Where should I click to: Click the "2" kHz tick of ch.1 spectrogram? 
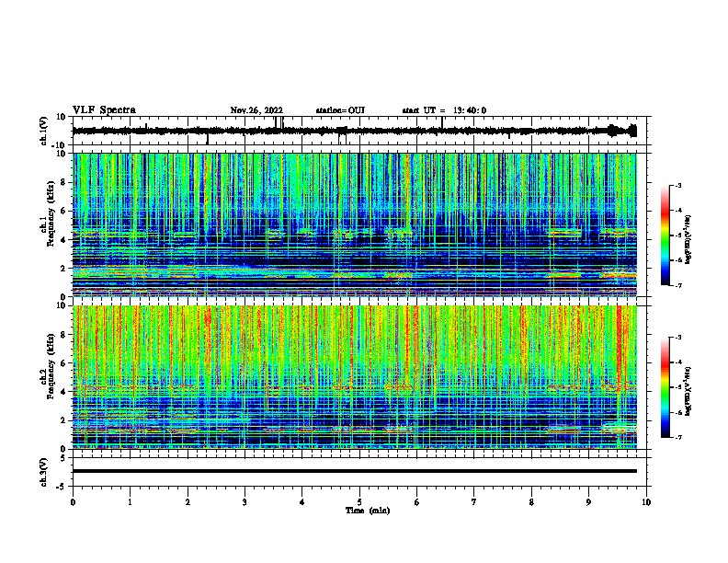point(63,268)
